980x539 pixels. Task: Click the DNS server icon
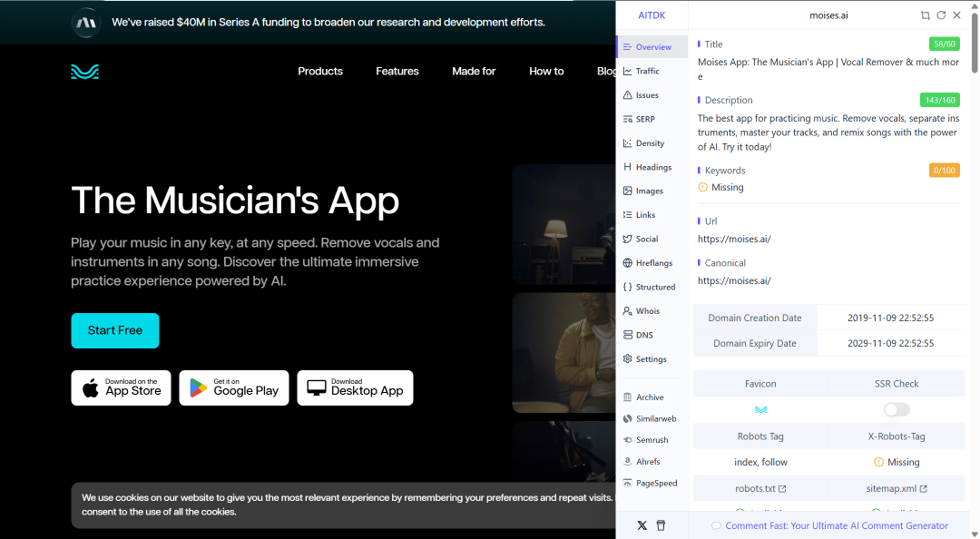628,335
